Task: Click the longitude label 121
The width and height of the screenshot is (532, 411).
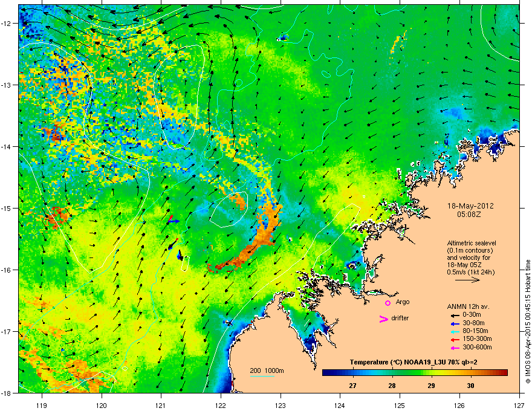Action: tap(161, 405)
